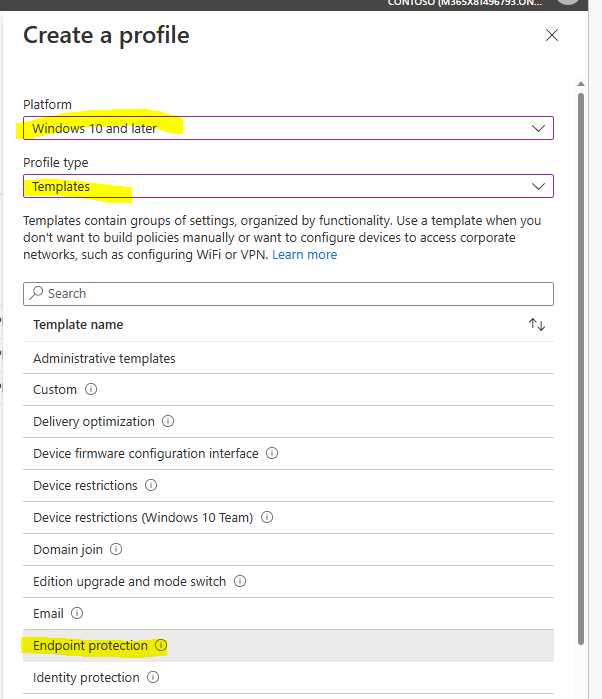Follow the Learn more link
Image resolution: width=602 pixels, height=699 pixels.
pyautogui.click(x=305, y=255)
